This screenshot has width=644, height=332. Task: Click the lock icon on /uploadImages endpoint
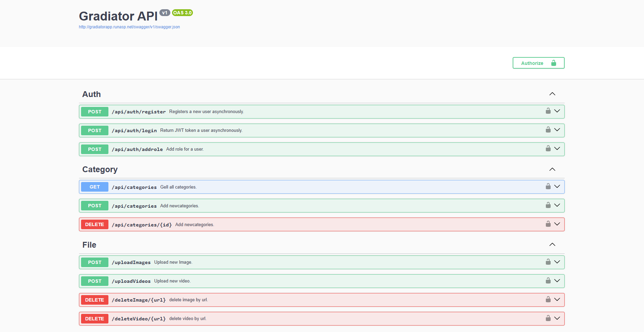tap(548, 262)
